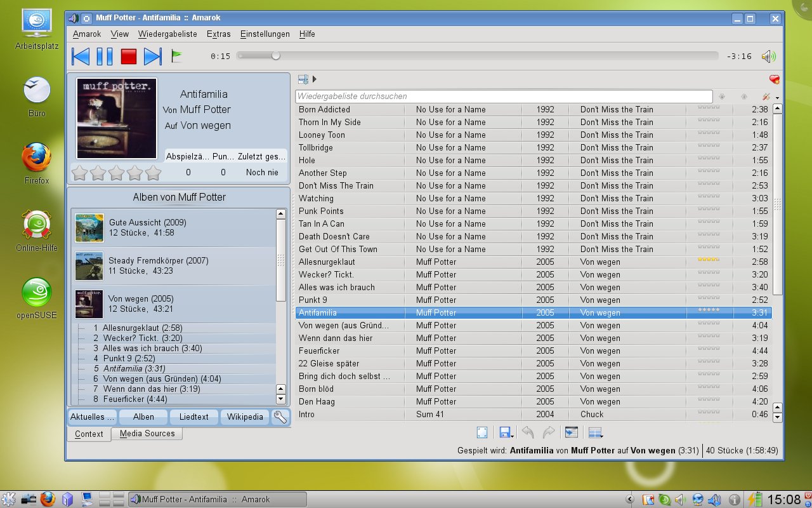812x508 pixels.
Task: Select Looney Toon in the playlist
Action: [x=534, y=135]
